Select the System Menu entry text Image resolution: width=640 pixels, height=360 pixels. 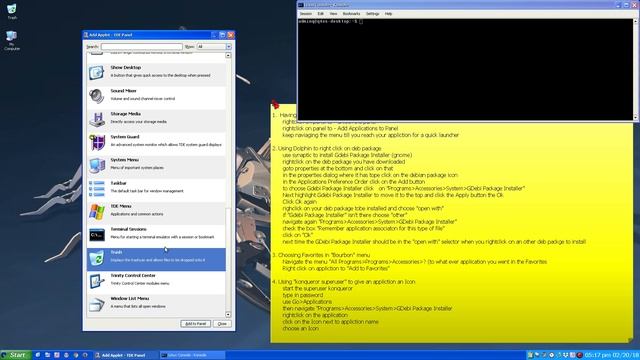click(x=124, y=160)
